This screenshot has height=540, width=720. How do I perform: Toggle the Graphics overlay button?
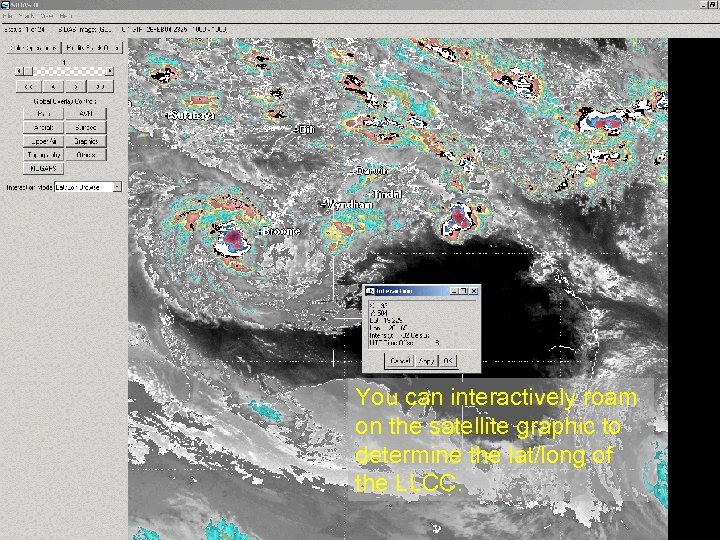click(86, 141)
